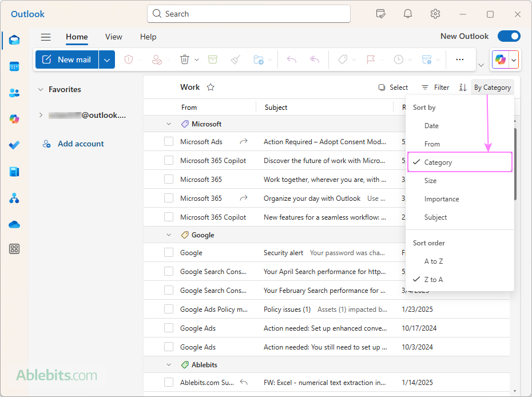The width and height of the screenshot is (532, 397).
Task: Collapse the Google category group
Action: click(x=169, y=235)
